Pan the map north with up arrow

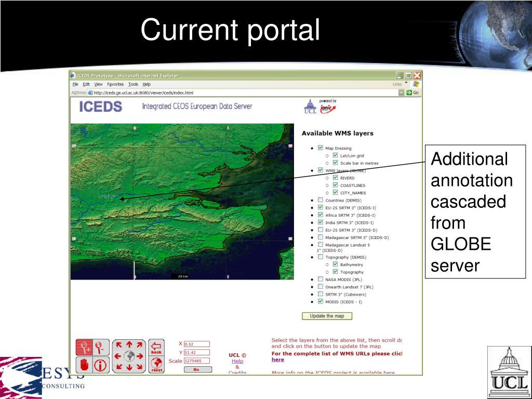(x=129, y=344)
